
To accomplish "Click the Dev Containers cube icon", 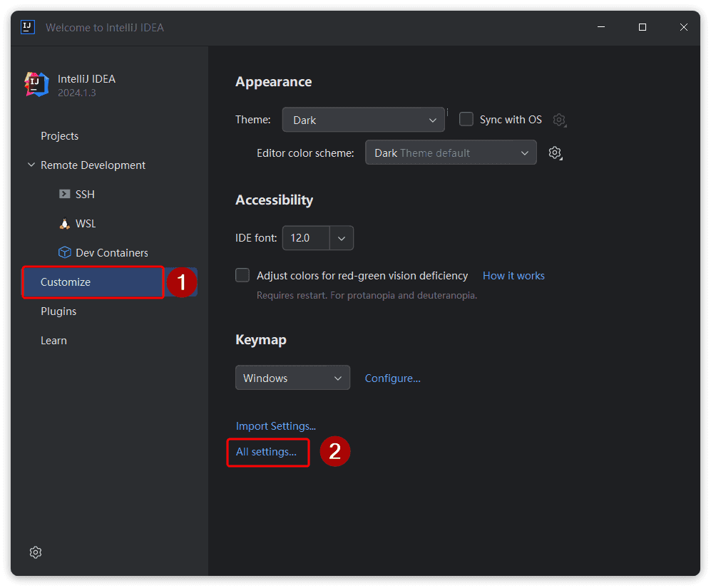I will (x=64, y=252).
